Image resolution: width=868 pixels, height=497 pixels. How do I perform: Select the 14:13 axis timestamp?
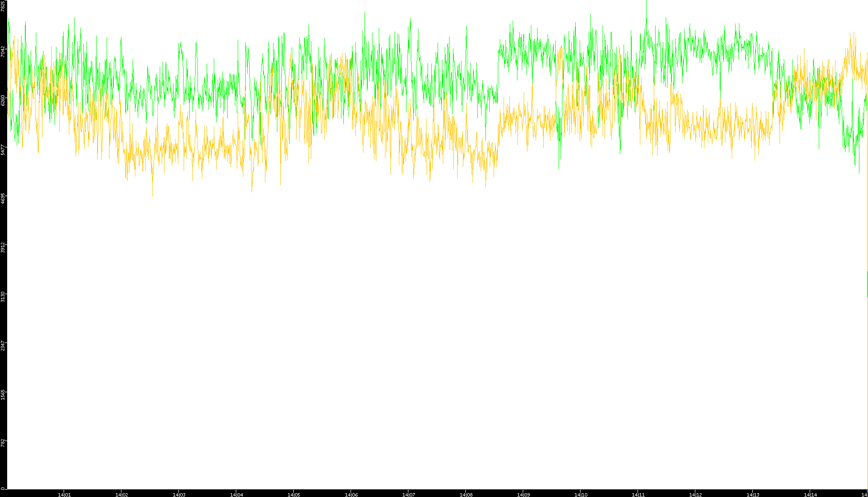coord(753,494)
